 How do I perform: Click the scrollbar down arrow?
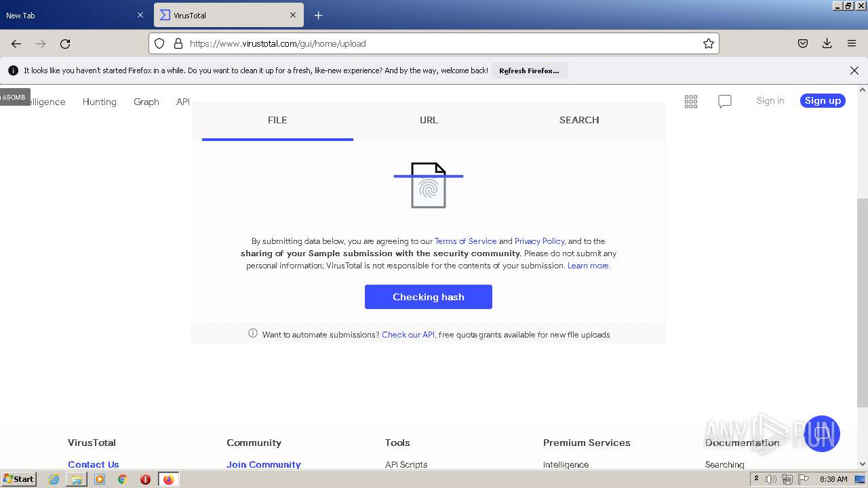863,464
